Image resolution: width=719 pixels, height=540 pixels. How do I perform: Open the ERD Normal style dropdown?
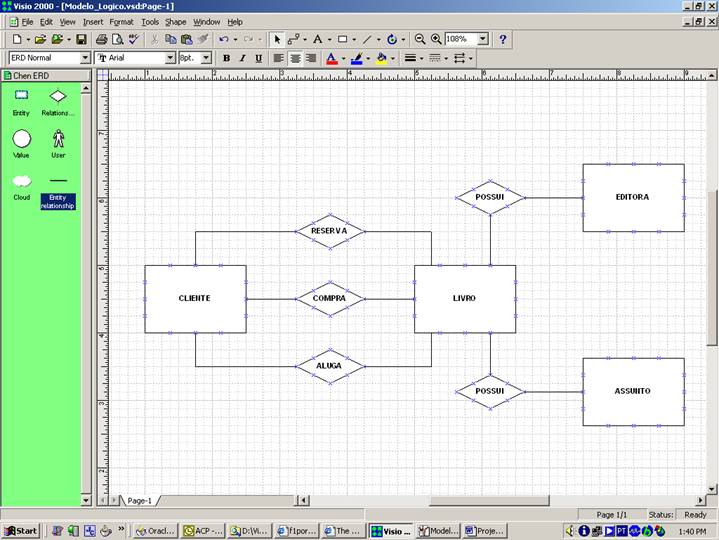pos(86,58)
